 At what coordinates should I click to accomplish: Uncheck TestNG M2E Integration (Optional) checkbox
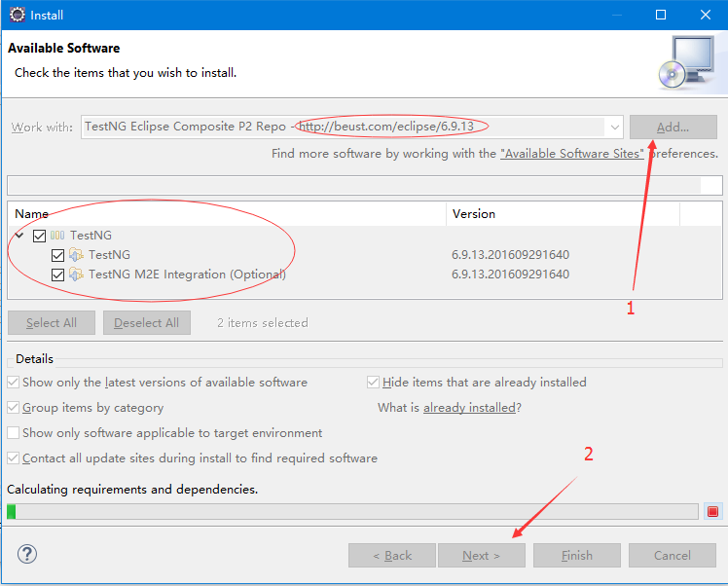(57, 275)
